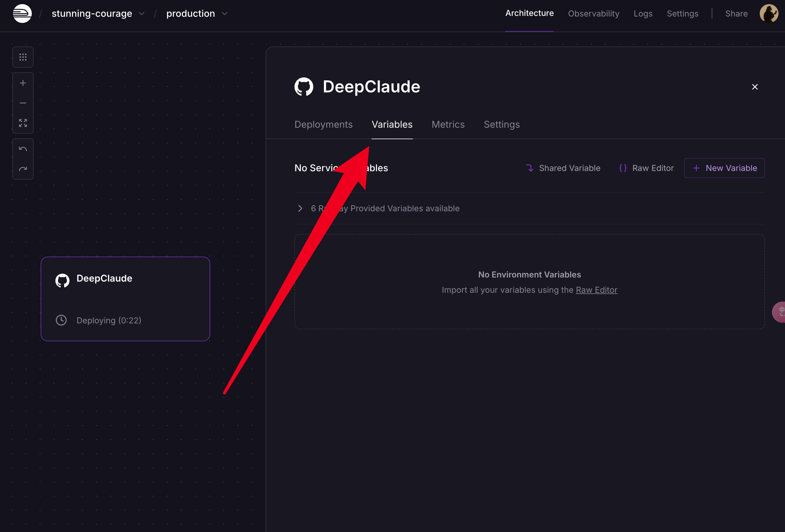Click the grid/apps icon in left sidebar
785x532 pixels.
(23, 56)
